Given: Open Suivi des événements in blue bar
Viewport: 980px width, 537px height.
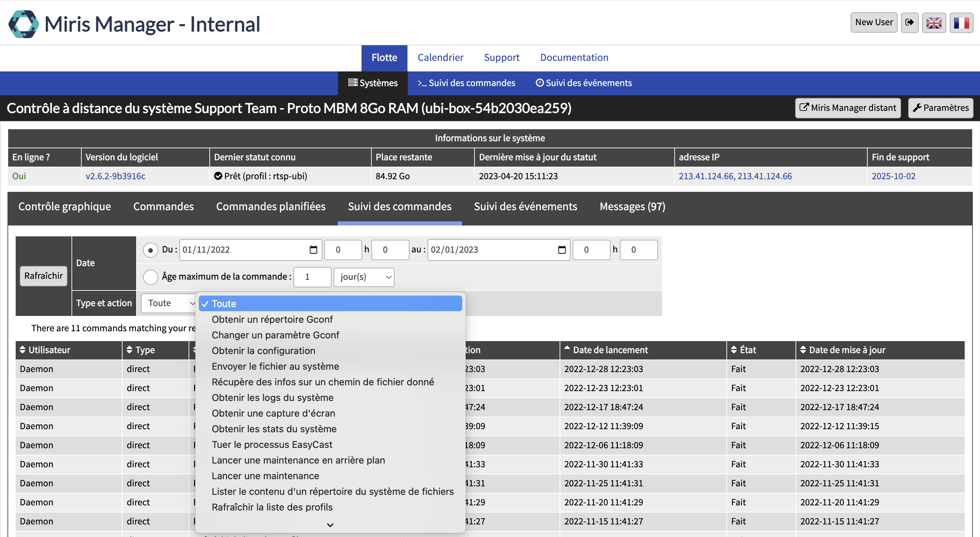Looking at the screenshot, I should (x=583, y=83).
